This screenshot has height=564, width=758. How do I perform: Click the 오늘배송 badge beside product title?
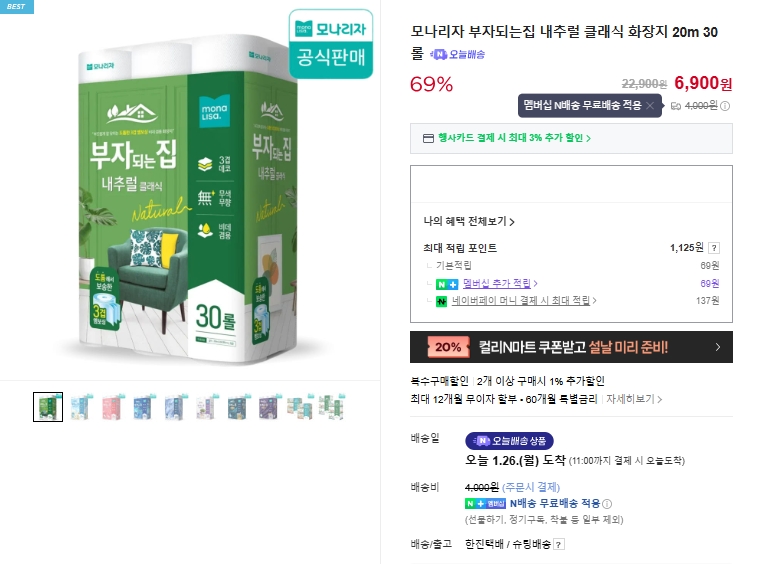coord(459,54)
